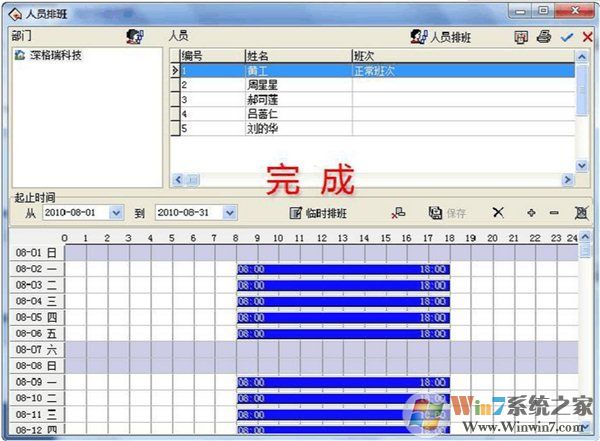
Task: Click the 08-09 shift bar
Action: click(343, 382)
